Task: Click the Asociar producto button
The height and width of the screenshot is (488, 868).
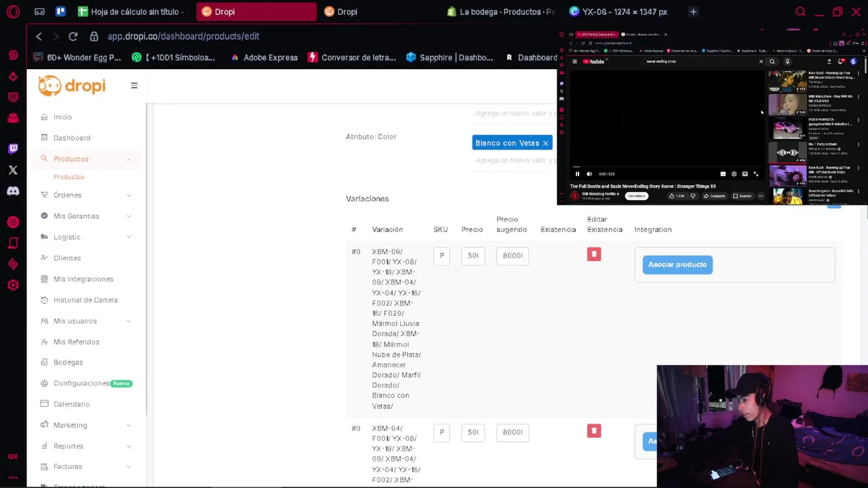Action: point(677,264)
